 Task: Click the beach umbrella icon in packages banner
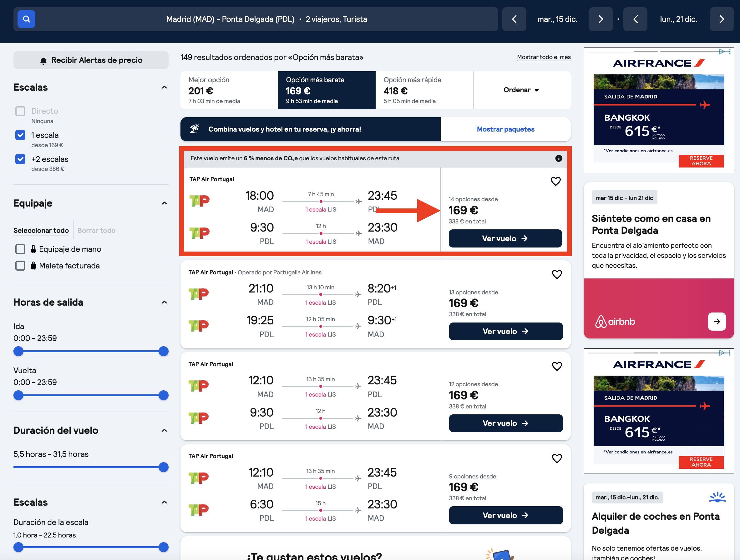[194, 129]
